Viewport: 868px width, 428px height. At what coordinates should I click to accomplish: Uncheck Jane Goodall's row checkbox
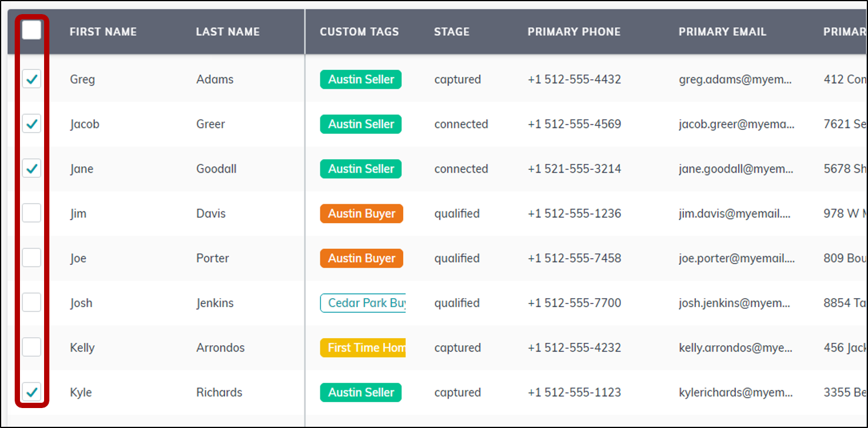tap(31, 168)
